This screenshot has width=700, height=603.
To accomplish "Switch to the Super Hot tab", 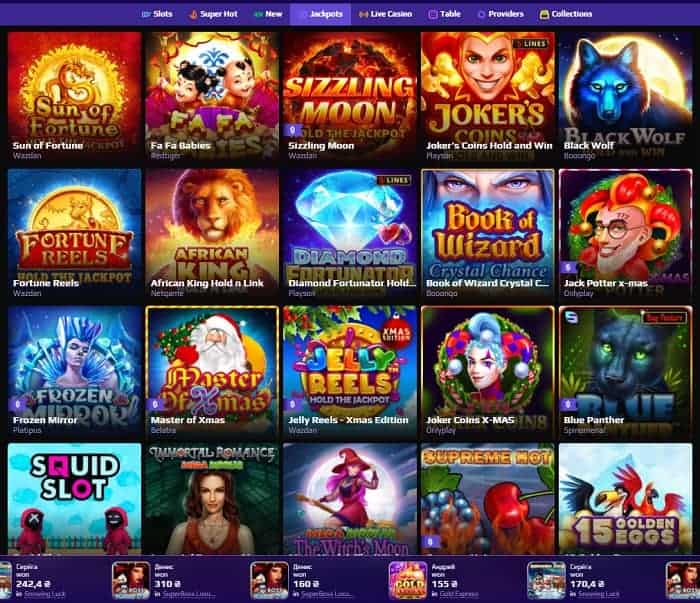I will [x=213, y=14].
